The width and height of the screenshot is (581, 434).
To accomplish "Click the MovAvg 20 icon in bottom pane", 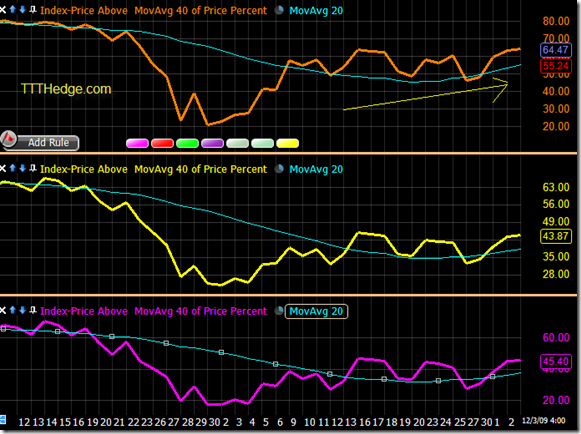I will coord(279,311).
